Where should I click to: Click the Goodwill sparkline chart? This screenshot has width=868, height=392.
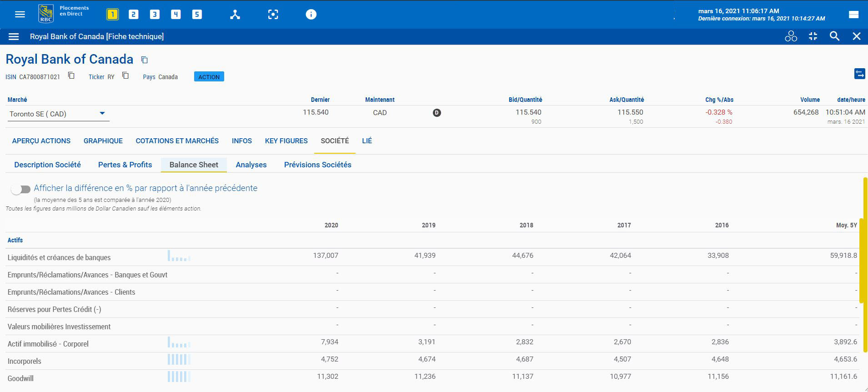pyautogui.click(x=179, y=377)
